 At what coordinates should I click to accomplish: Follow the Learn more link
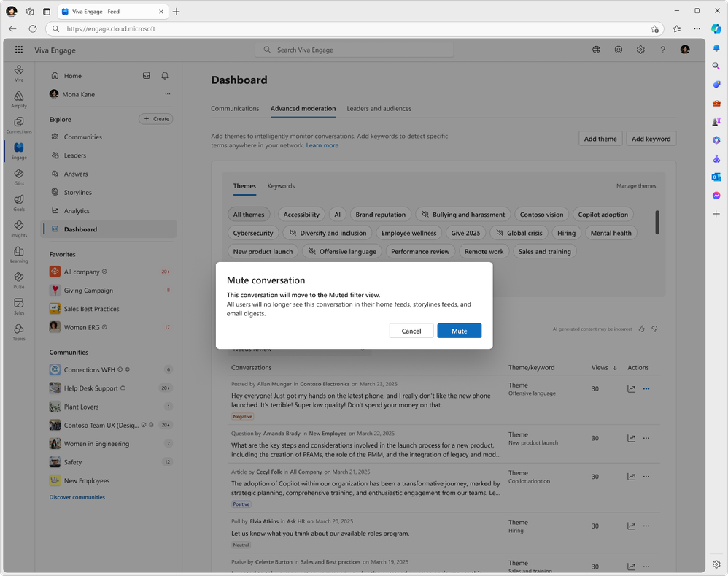pyautogui.click(x=322, y=145)
